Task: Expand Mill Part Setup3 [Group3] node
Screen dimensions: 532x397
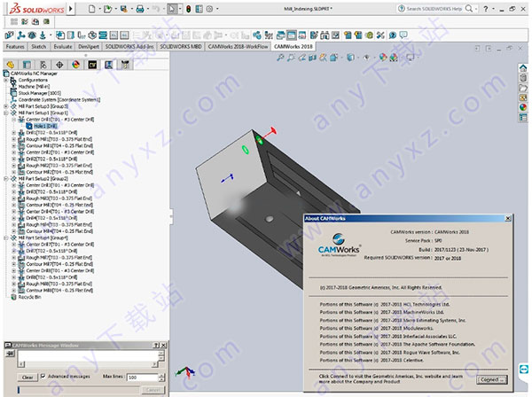Action: 6,106
